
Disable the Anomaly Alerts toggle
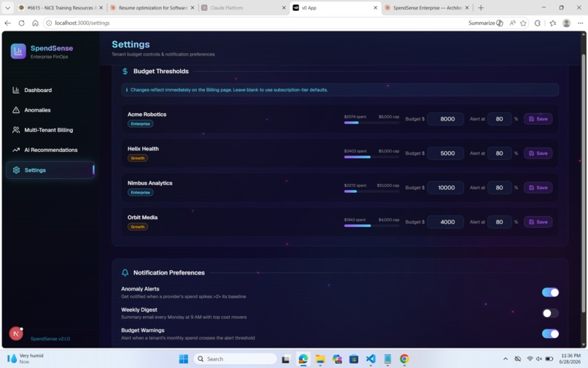(x=550, y=293)
